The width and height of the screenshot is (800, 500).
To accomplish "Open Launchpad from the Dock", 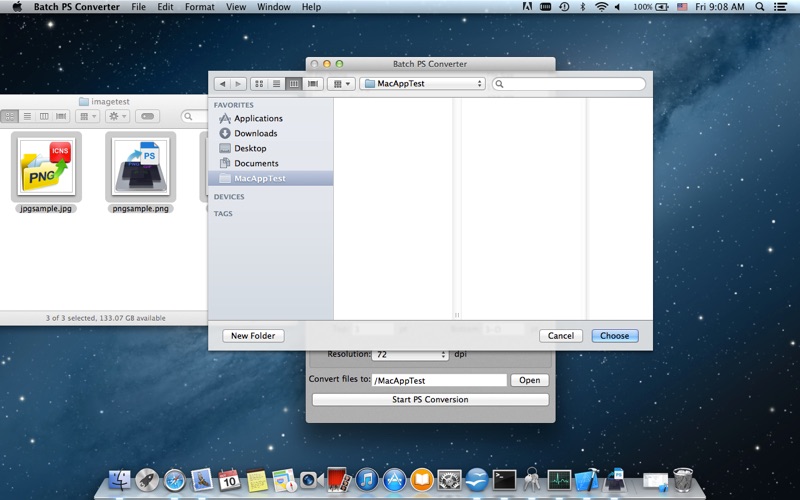I will (147, 480).
